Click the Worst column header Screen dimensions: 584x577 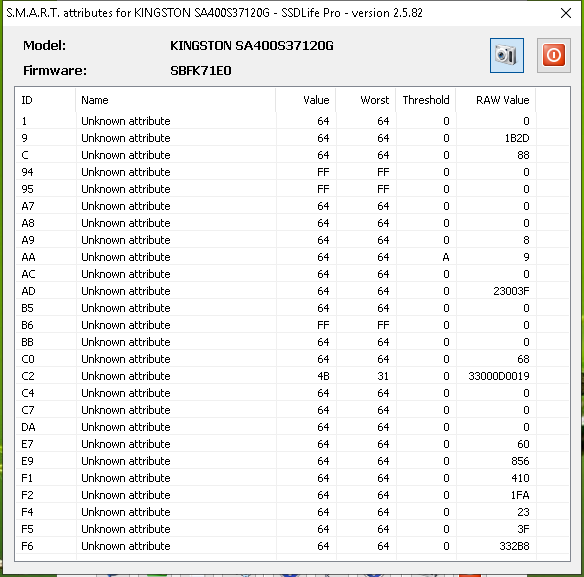click(366, 100)
